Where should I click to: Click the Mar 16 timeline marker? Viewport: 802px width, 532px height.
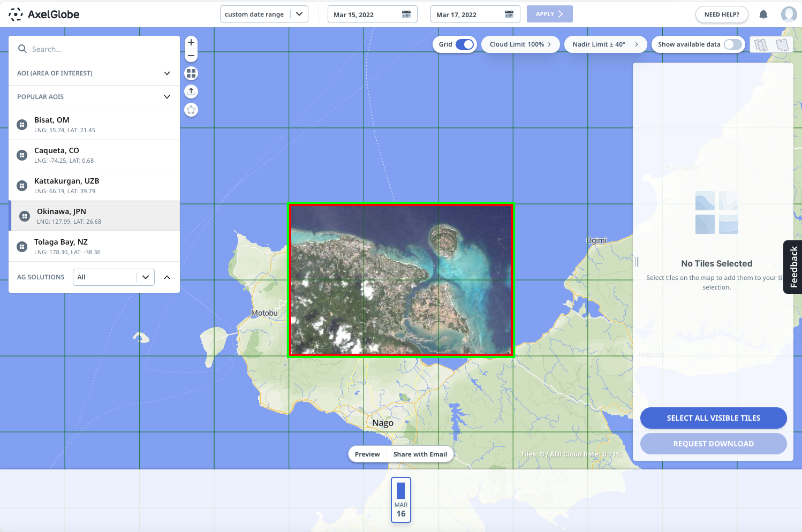[x=401, y=499]
